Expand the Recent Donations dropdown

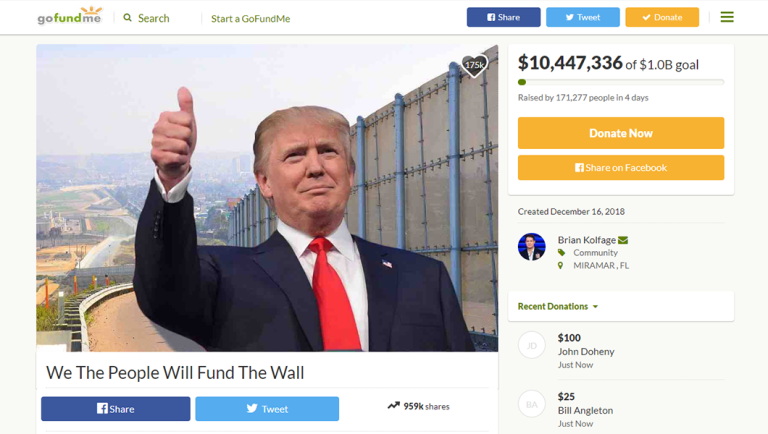(x=558, y=306)
